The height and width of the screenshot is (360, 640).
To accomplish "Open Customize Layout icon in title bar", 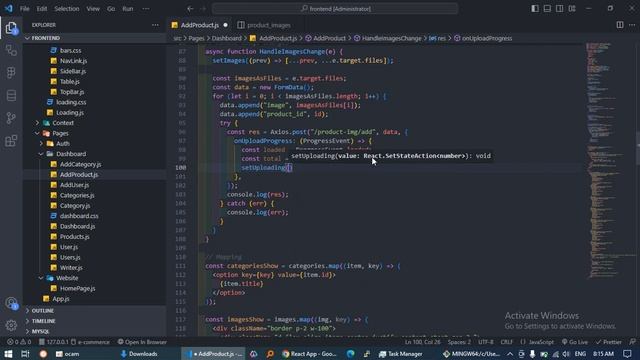I will pos(572,9).
